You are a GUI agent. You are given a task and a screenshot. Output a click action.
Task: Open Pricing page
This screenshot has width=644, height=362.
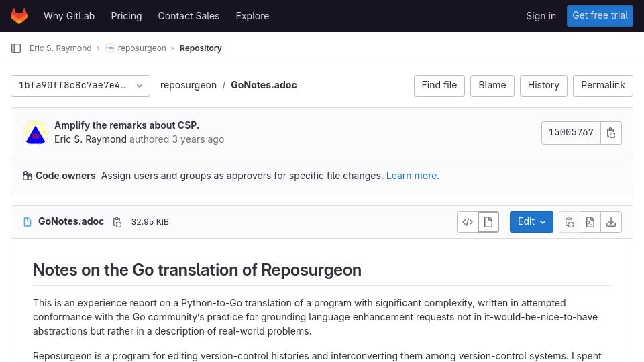point(127,16)
